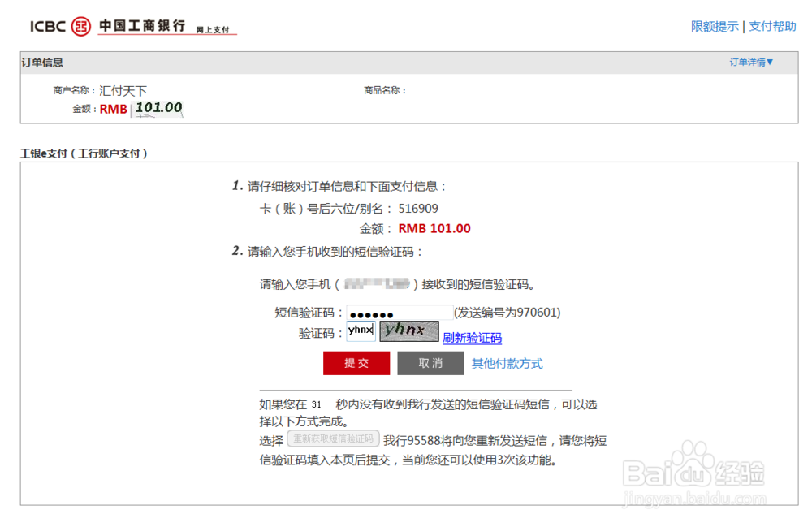The height and width of the screenshot is (527, 812).
Task: Cancel payment with the 取消 button
Action: click(430, 363)
